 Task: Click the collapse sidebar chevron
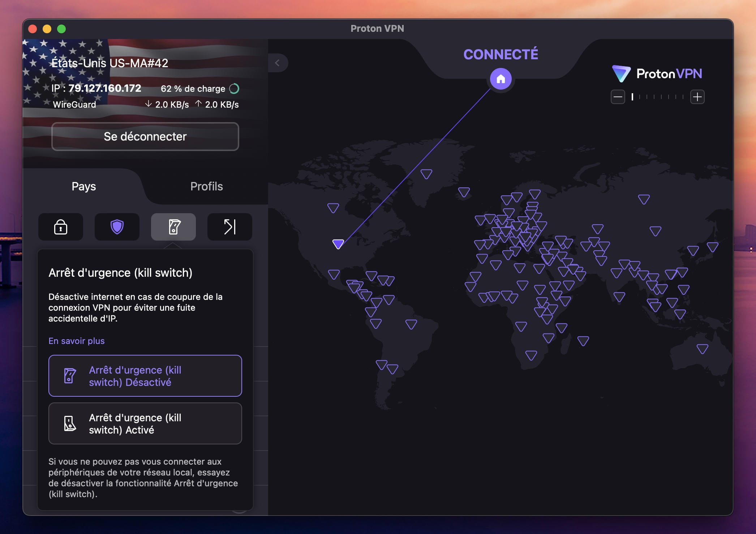[x=278, y=63]
